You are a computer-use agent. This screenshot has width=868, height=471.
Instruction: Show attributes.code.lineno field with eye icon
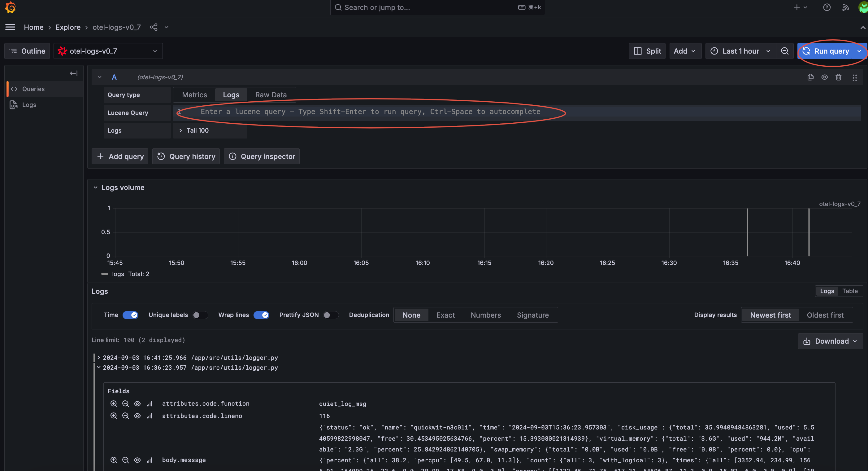tap(137, 416)
